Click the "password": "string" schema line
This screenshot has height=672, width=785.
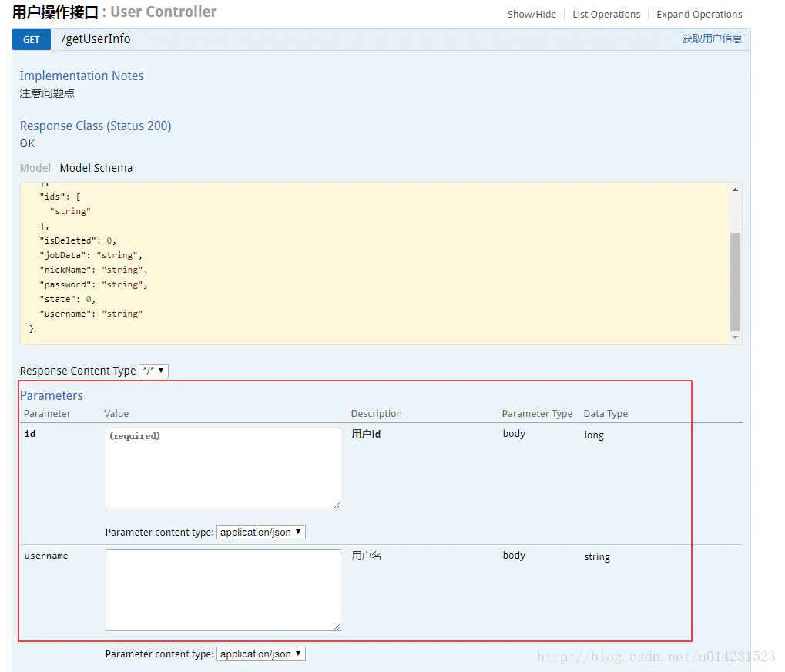click(x=94, y=284)
